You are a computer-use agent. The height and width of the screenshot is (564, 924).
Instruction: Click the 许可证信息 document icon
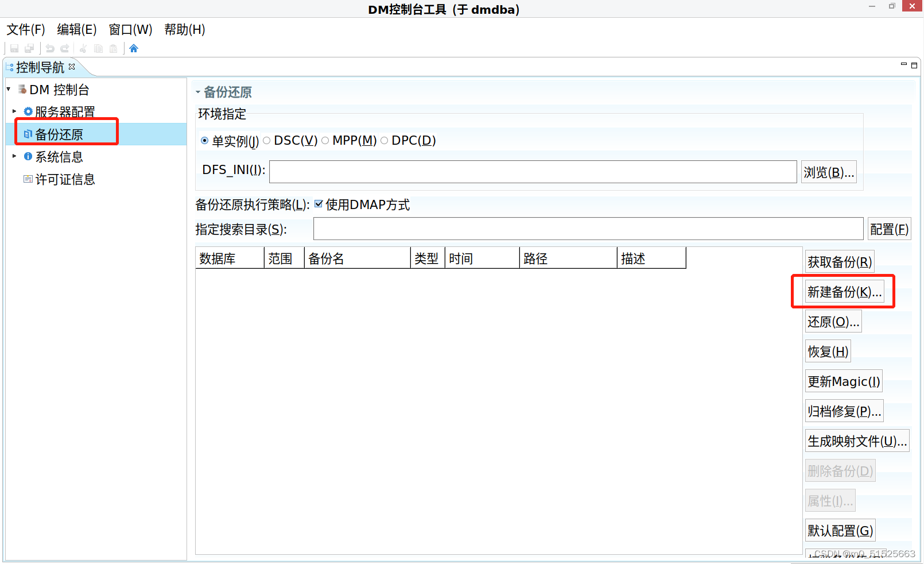[28, 179]
